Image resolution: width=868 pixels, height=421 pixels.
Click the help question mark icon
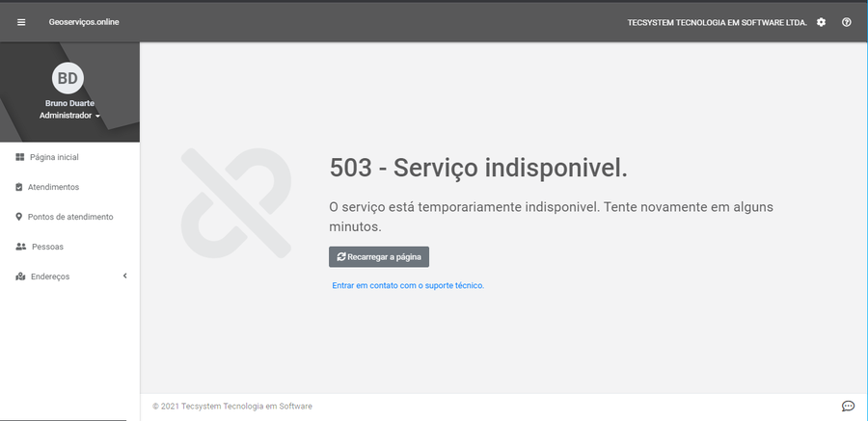coord(847,22)
